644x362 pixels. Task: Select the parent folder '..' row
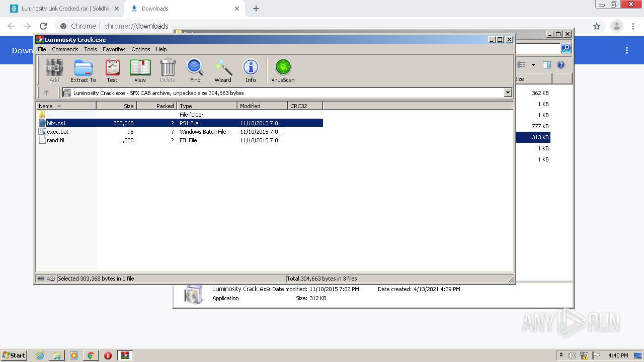pos(180,115)
